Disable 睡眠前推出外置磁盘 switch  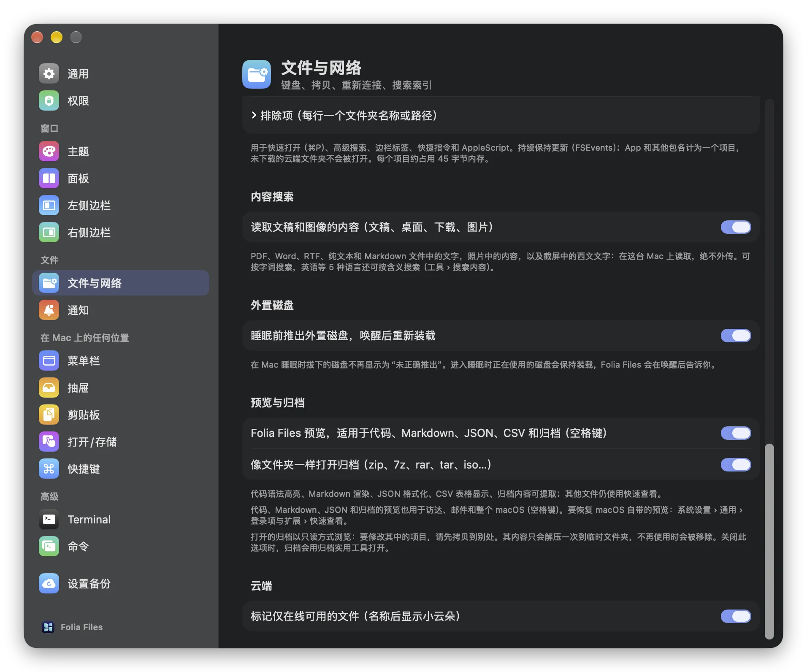(x=736, y=336)
